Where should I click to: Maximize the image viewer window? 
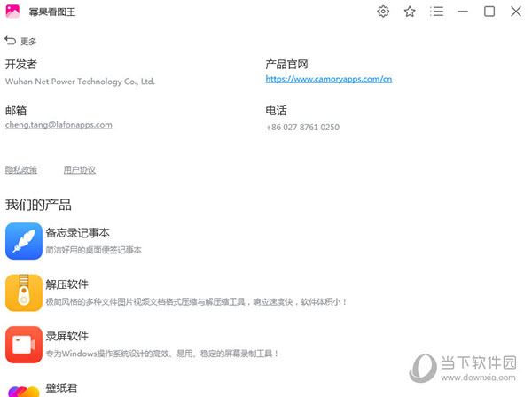[489, 12]
